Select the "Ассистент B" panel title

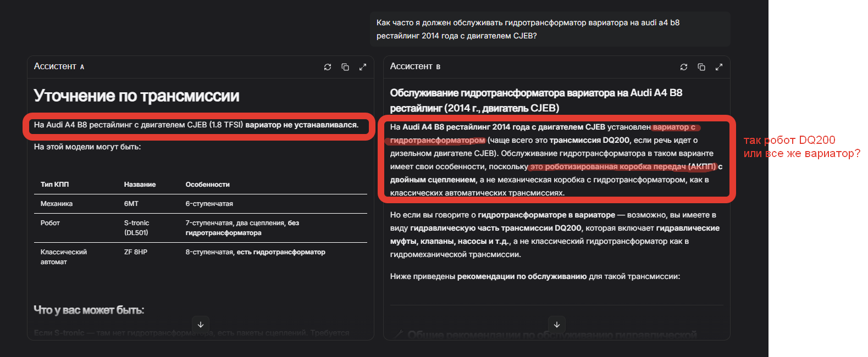[x=415, y=66]
